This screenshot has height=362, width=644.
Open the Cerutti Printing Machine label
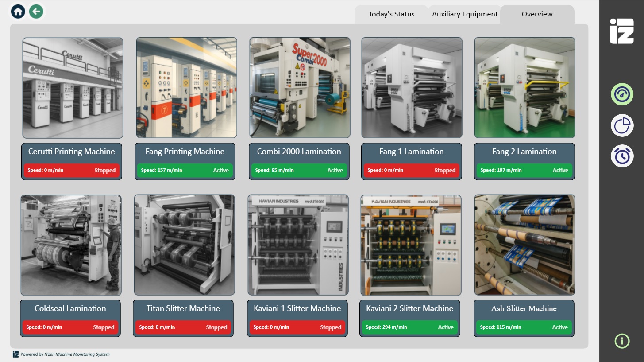coord(72,152)
